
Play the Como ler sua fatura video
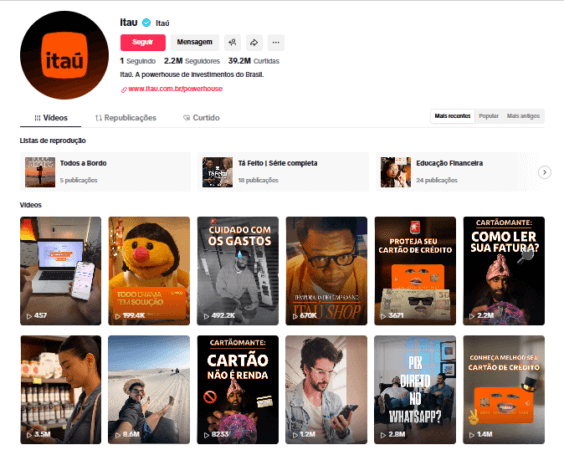(x=504, y=271)
